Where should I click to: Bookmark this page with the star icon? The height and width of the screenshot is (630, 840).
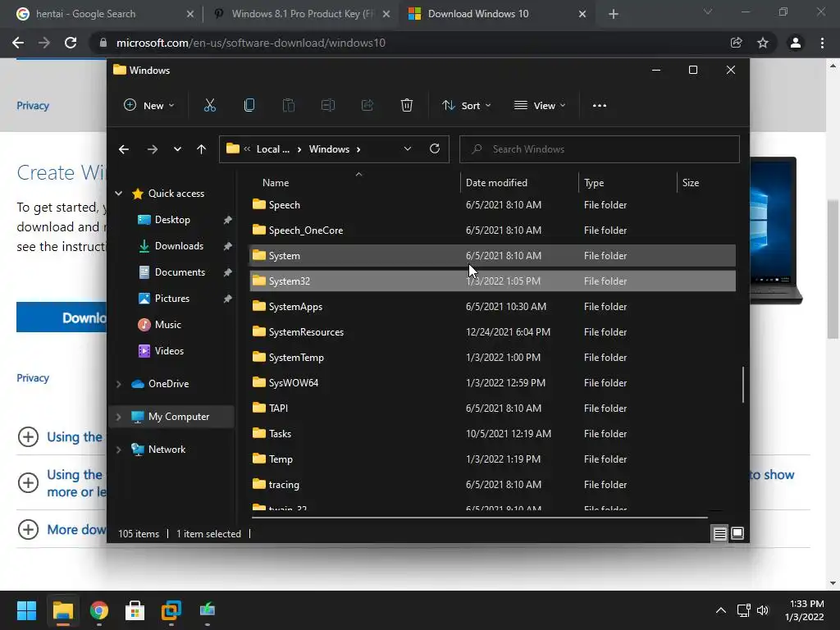tap(763, 43)
